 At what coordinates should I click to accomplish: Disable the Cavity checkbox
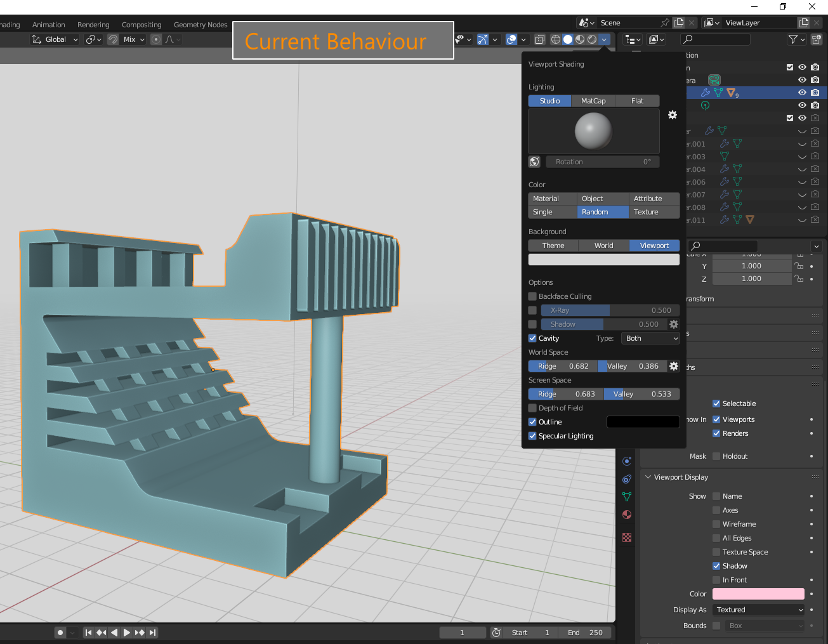[532, 338]
